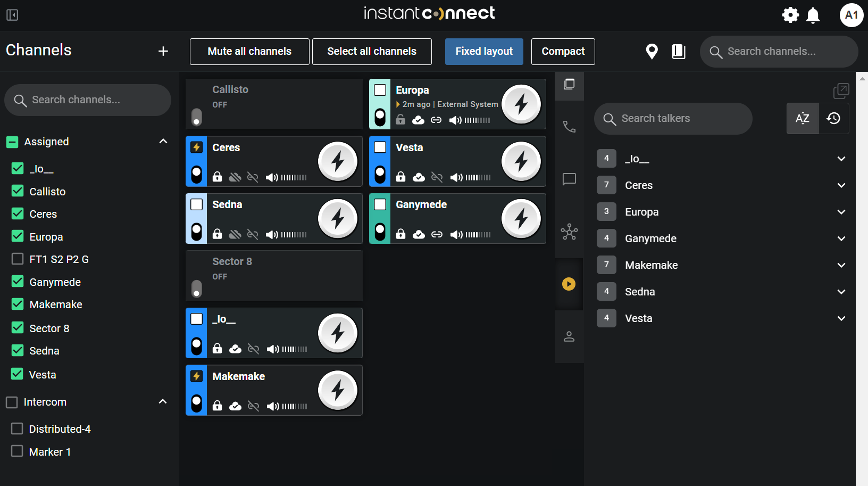Check FT1 S2 P2 G channel
Image resolution: width=868 pixels, height=486 pixels.
tap(18, 259)
